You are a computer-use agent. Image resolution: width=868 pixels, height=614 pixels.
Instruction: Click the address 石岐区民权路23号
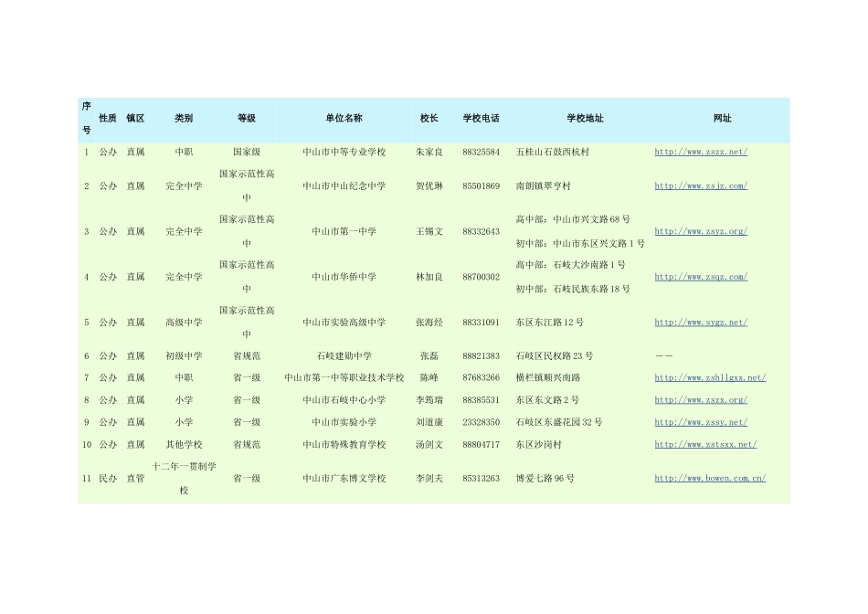click(554, 356)
